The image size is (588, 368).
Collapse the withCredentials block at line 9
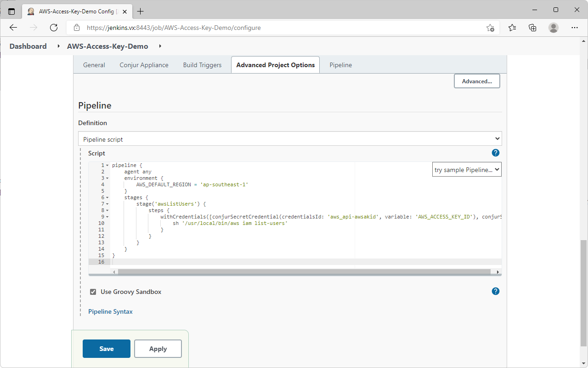107,217
